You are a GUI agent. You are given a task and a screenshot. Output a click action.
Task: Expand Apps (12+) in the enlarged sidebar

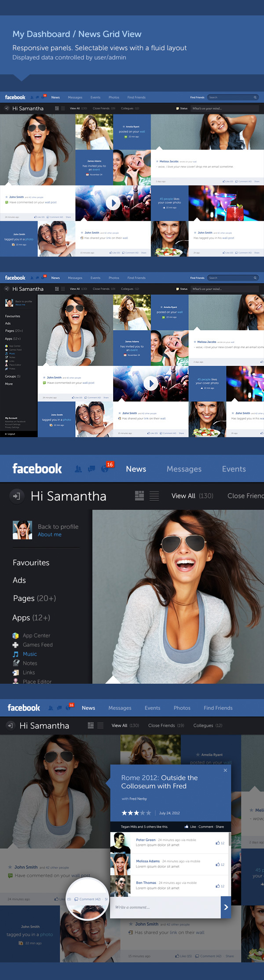point(31,618)
